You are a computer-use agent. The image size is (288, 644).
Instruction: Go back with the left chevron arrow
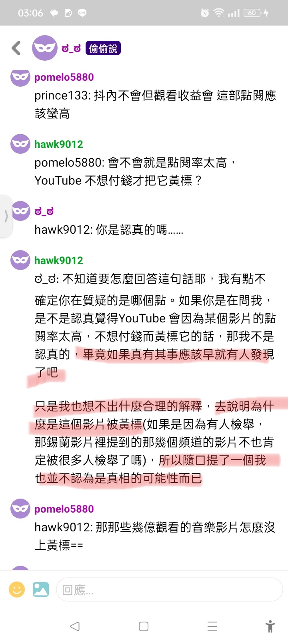(x=16, y=48)
